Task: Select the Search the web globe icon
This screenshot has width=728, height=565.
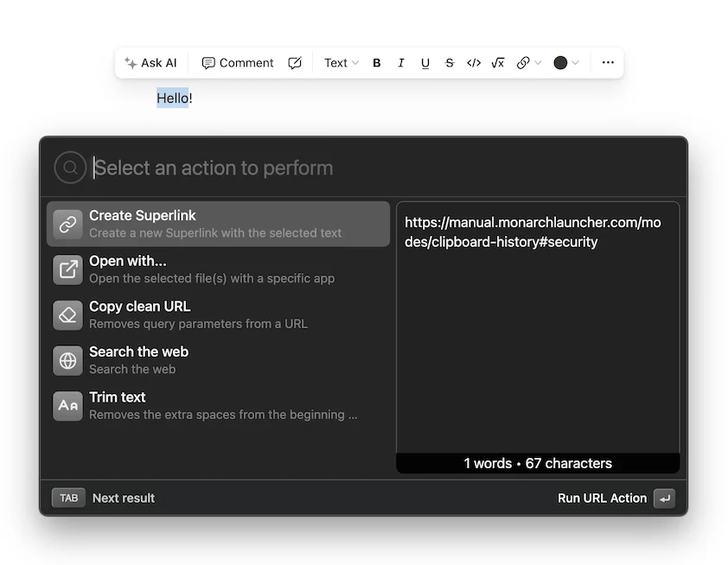Action: (x=67, y=360)
